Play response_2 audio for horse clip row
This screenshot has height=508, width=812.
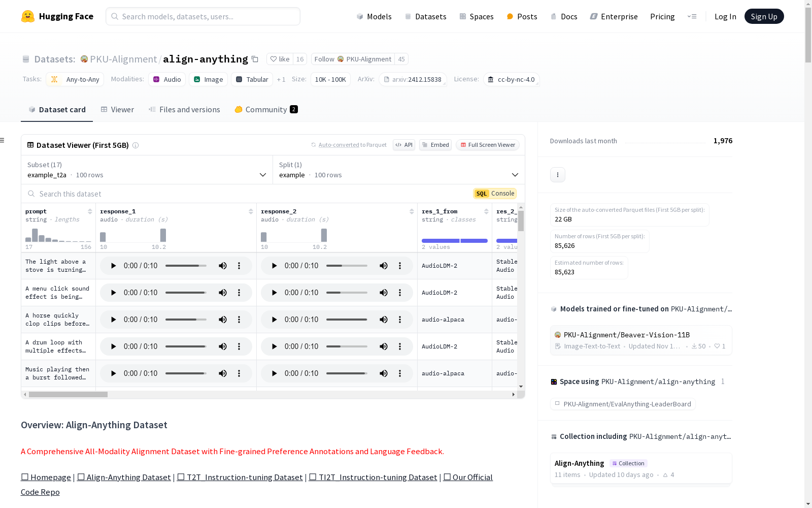tap(274, 320)
